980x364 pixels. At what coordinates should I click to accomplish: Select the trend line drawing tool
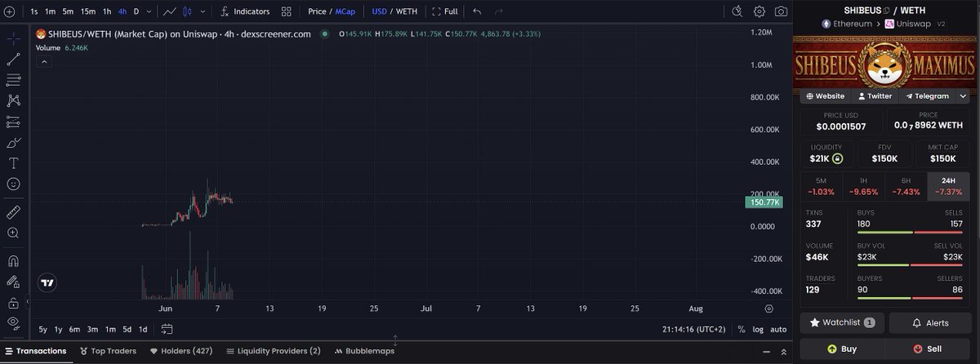[13, 59]
